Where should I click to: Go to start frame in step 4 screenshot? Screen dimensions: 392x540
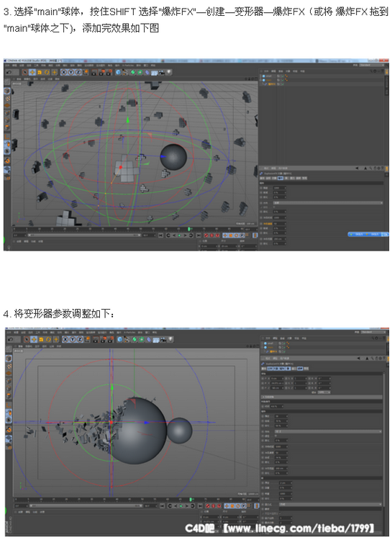pos(162,506)
